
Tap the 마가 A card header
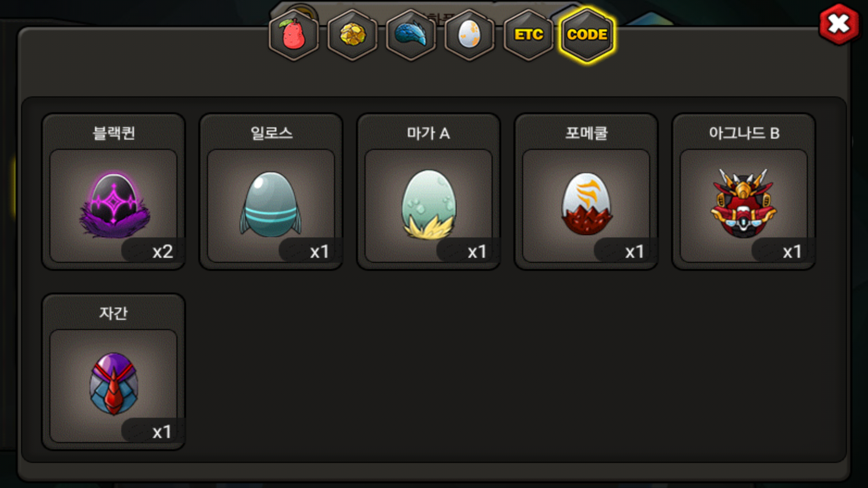click(x=429, y=133)
